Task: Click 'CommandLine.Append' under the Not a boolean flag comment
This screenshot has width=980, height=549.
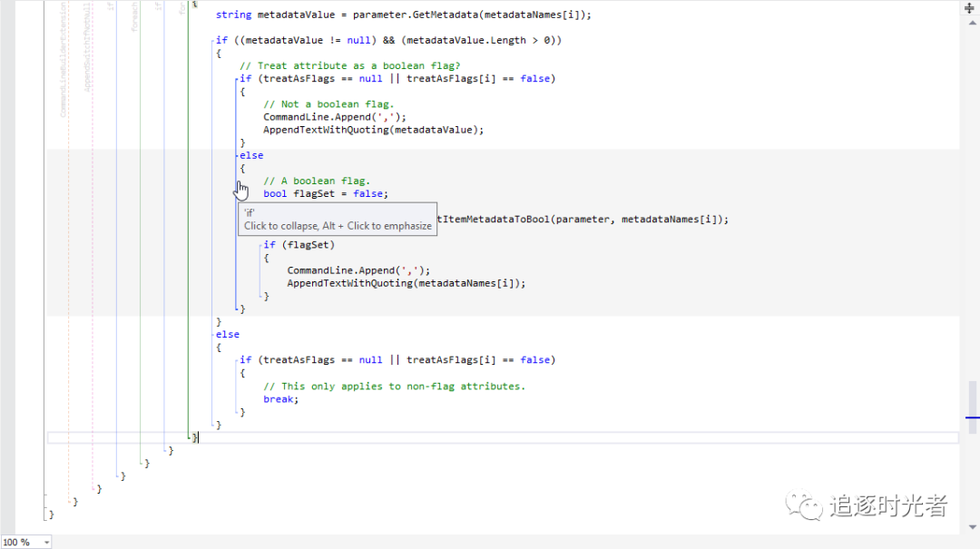Action: coord(317,117)
